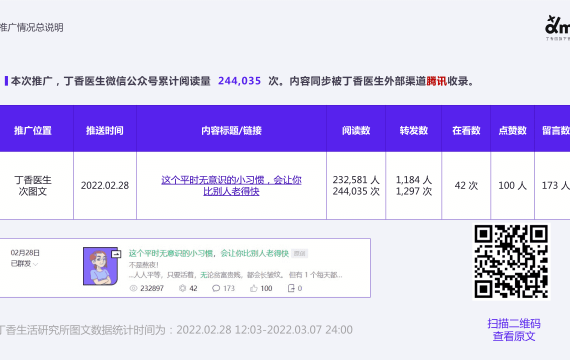Click the 在看 flower icon beside 42
This screenshot has width=570, height=360.
pos(182,288)
